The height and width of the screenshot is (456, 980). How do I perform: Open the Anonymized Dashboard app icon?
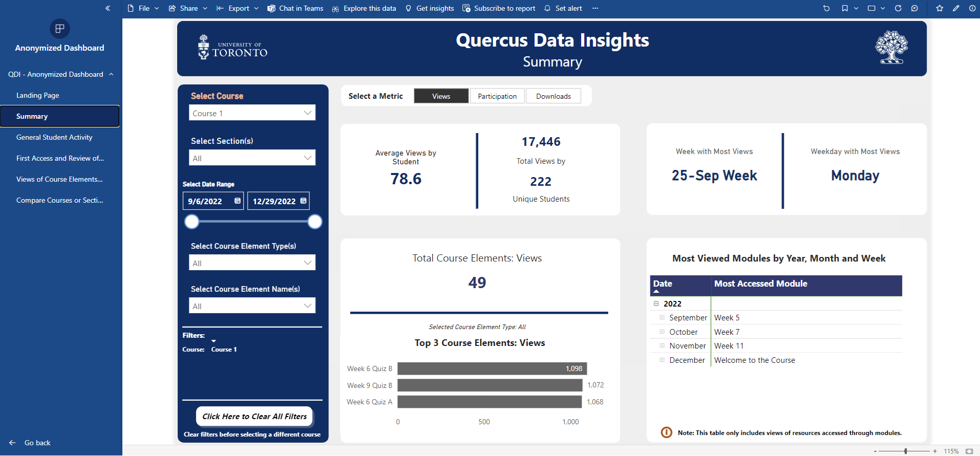point(60,29)
